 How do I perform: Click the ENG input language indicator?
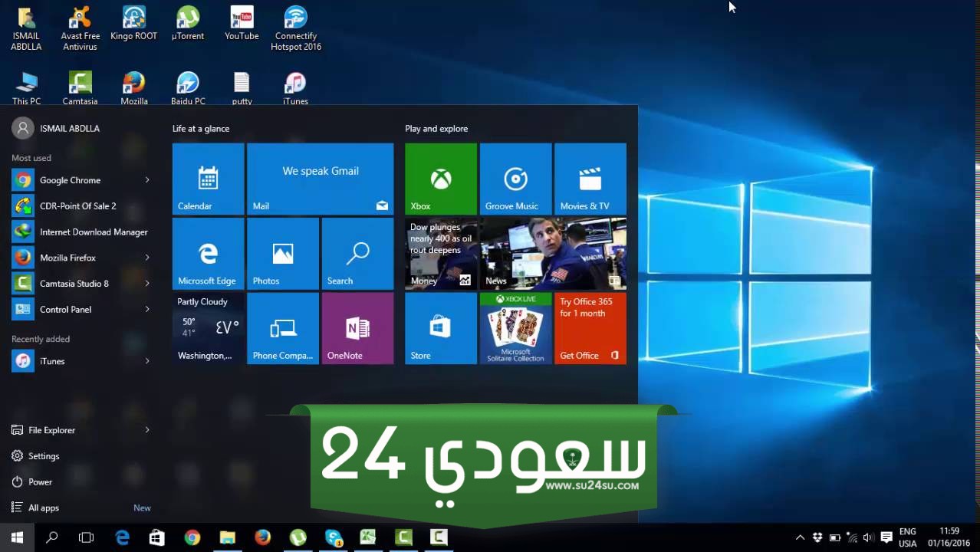pos(907,537)
